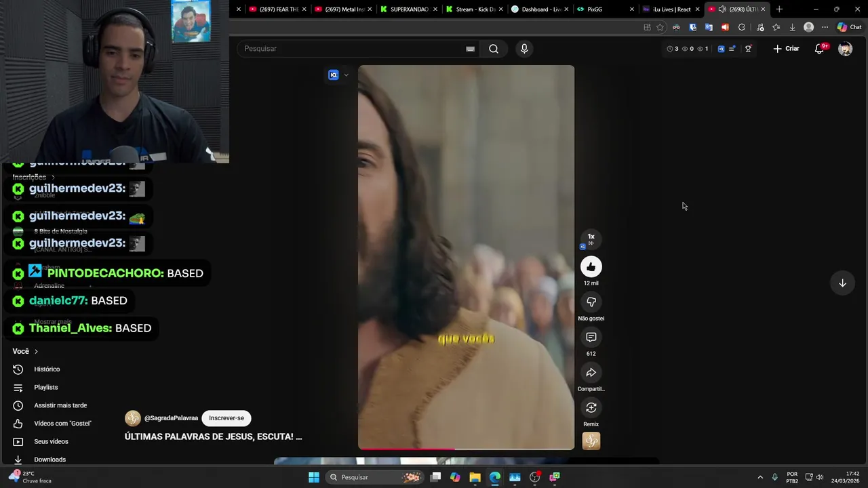Click the Short video player to pause
The image size is (868, 488).
[x=466, y=257]
